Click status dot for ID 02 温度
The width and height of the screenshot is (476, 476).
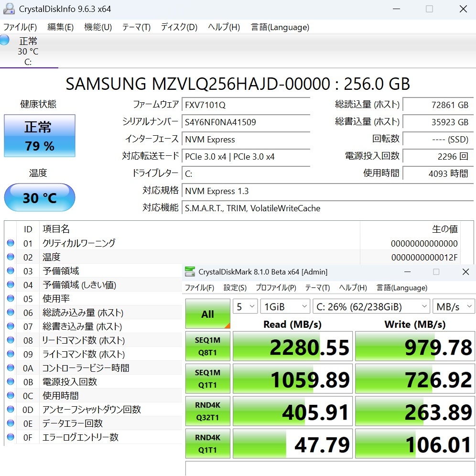pos(11,257)
